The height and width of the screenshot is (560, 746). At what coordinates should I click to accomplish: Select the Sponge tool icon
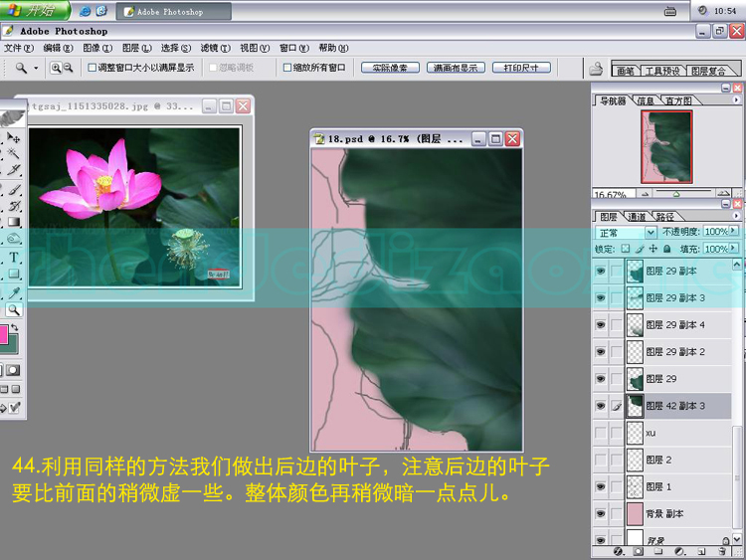coord(13,239)
